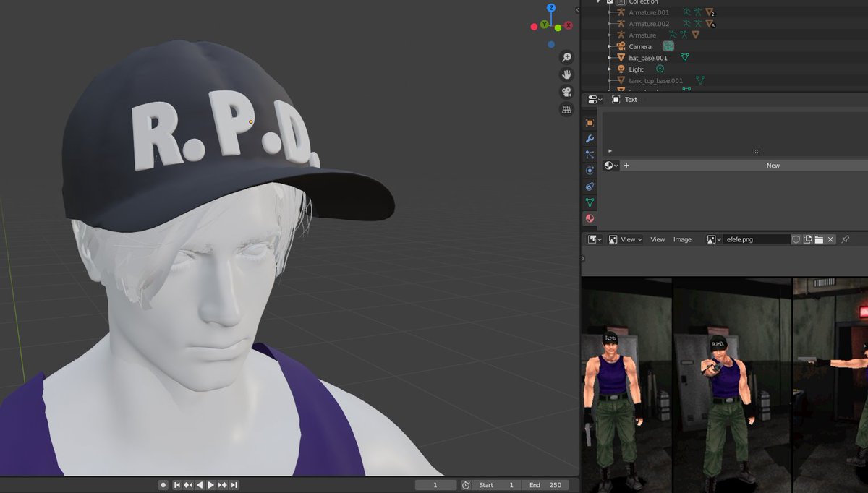Switch perspective/orthographic with the grid icon

pyautogui.click(x=566, y=109)
